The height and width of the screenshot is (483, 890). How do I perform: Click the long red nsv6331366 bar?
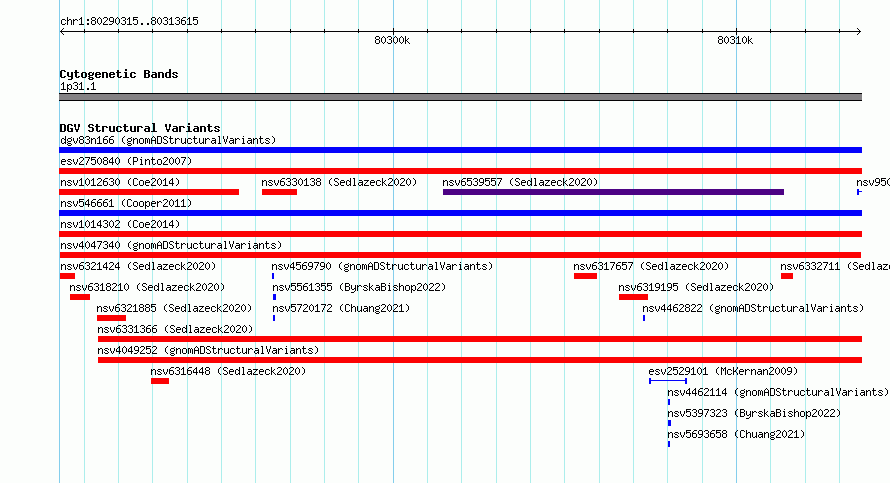480,339
